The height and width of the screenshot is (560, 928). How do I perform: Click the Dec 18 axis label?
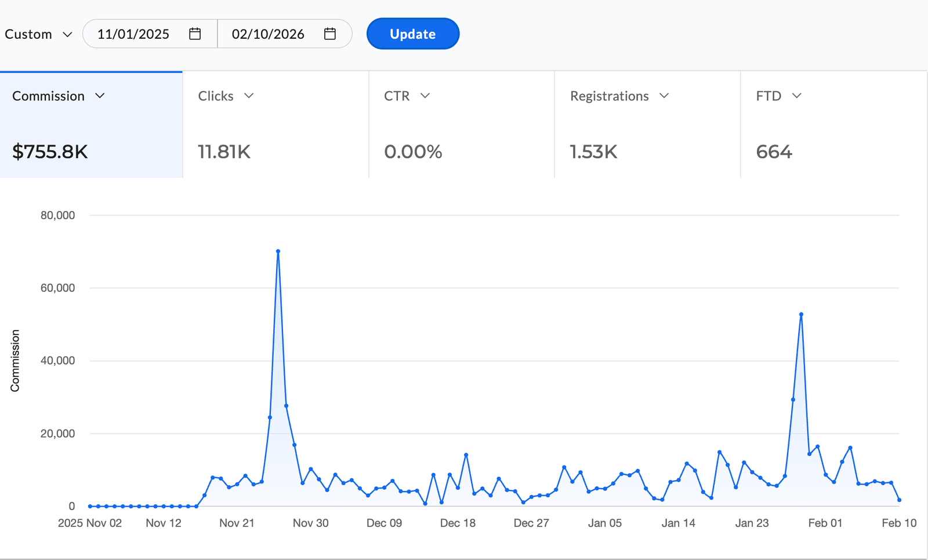coord(458,523)
